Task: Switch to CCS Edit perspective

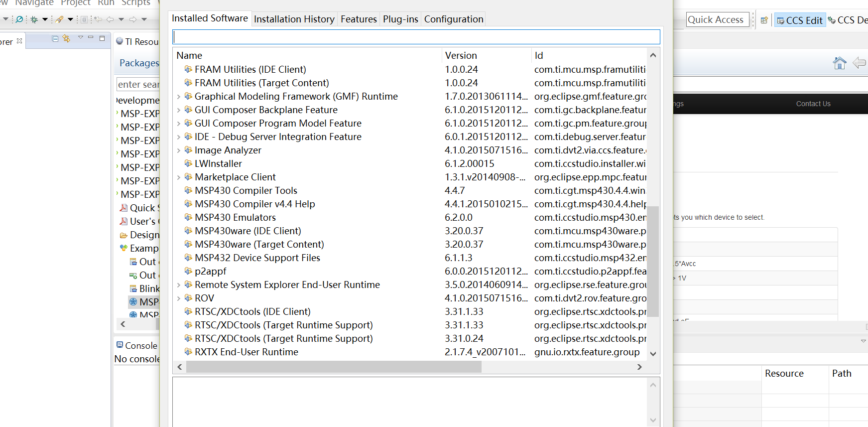Action: click(800, 20)
